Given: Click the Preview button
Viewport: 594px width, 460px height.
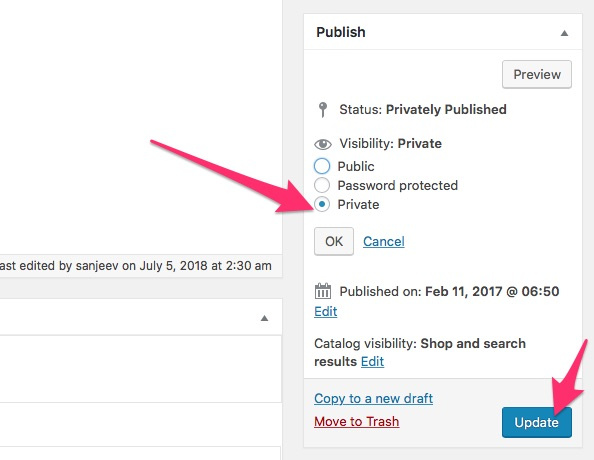Looking at the screenshot, I should pyautogui.click(x=537, y=74).
